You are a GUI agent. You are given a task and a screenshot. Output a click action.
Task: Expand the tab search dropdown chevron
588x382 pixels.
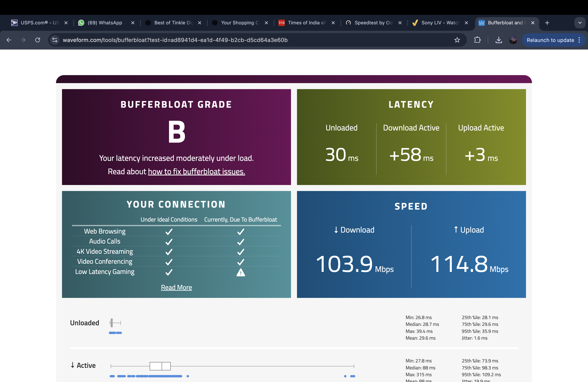pyautogui.click(x=580, y=23)
